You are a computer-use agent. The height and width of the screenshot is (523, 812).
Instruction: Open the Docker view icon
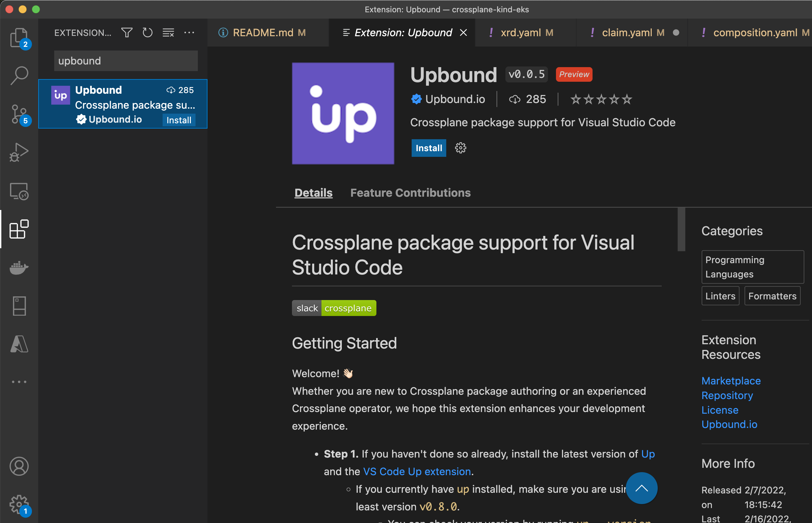pos(19,267)
